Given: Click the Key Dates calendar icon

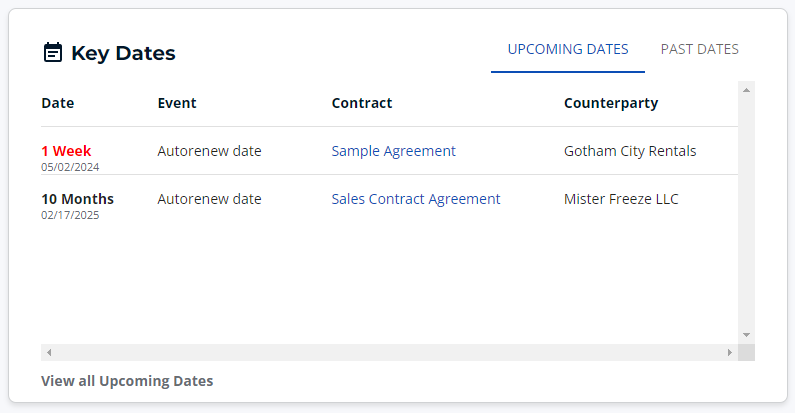Looking at the screenshot, I should 53,52.
